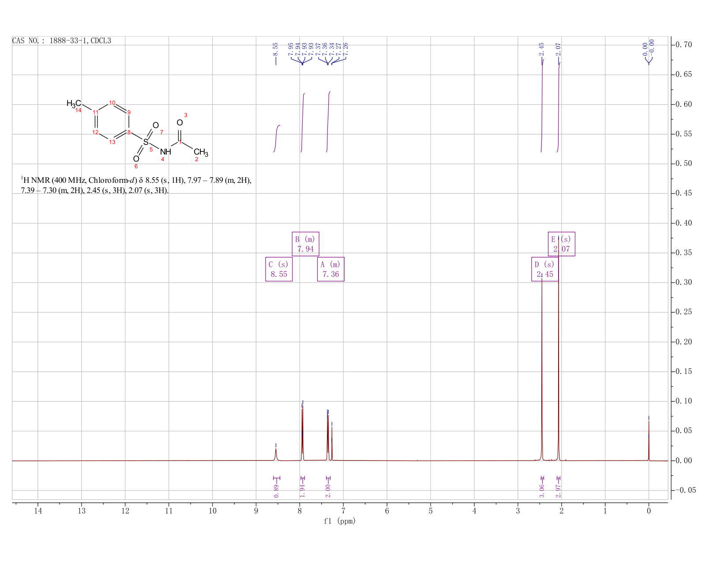728x563 pixels.
Task: Click the 2.97 integral value label
Action: click(558, 491)
